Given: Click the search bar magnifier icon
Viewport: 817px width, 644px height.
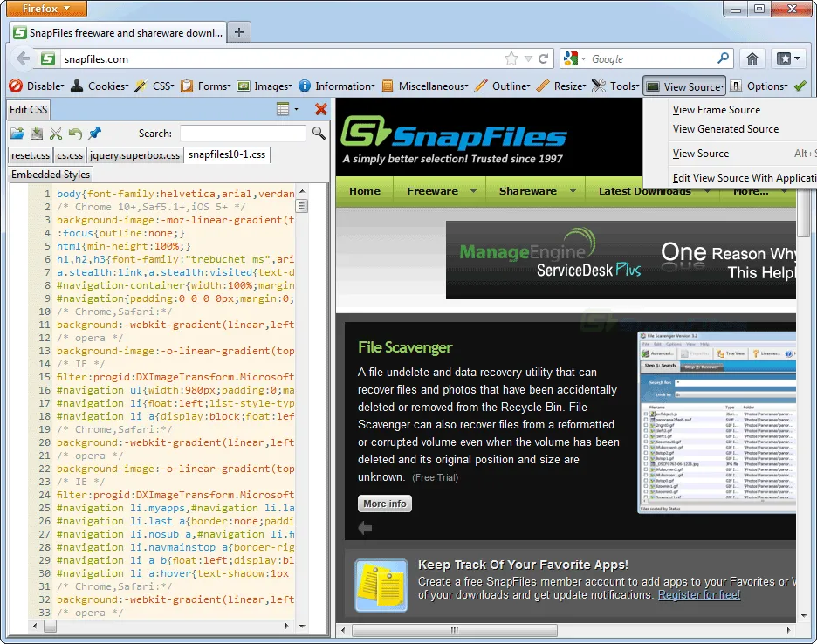Looking at the screenshot, I should click(x=724, y=58).
